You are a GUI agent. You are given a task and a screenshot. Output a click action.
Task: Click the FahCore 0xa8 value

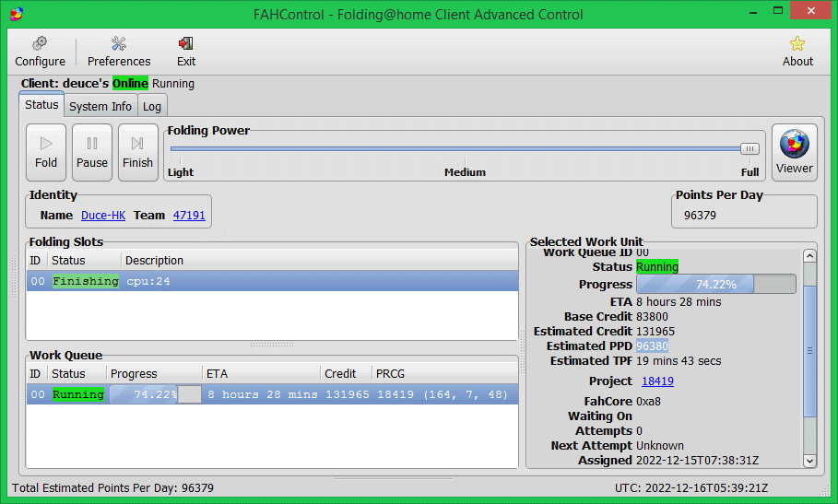[649, 402]
